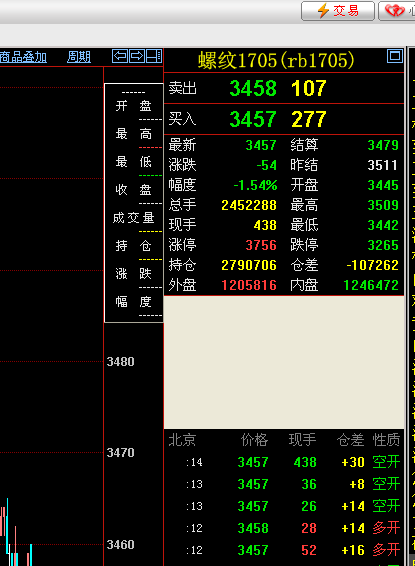
Task: Click the candlestick bars in the chart
Action: click(16, 532)
